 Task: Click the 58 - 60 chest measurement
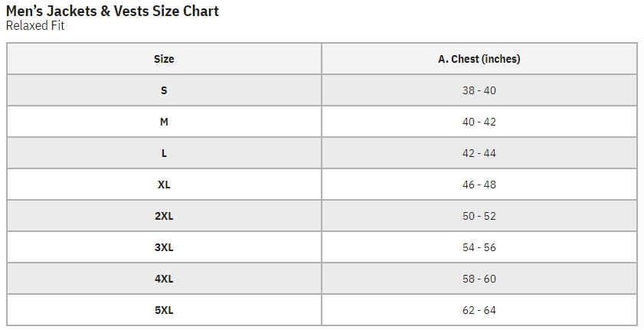point(479,279)
